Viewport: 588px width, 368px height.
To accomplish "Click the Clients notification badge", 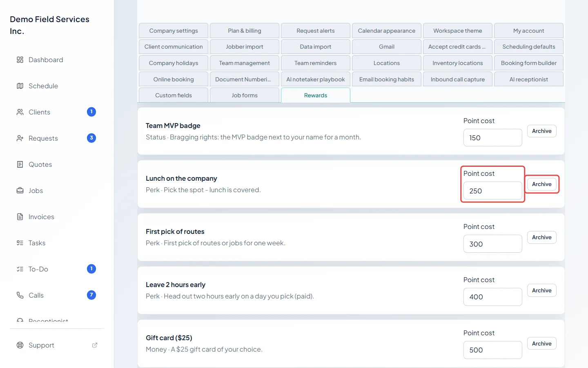I will (x=91, y=112).
